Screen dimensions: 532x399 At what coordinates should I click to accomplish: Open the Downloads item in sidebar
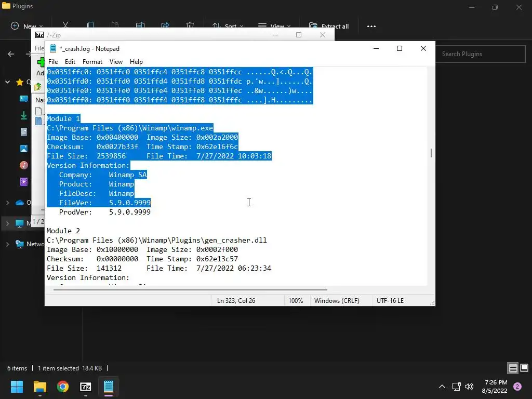point(24,115)
